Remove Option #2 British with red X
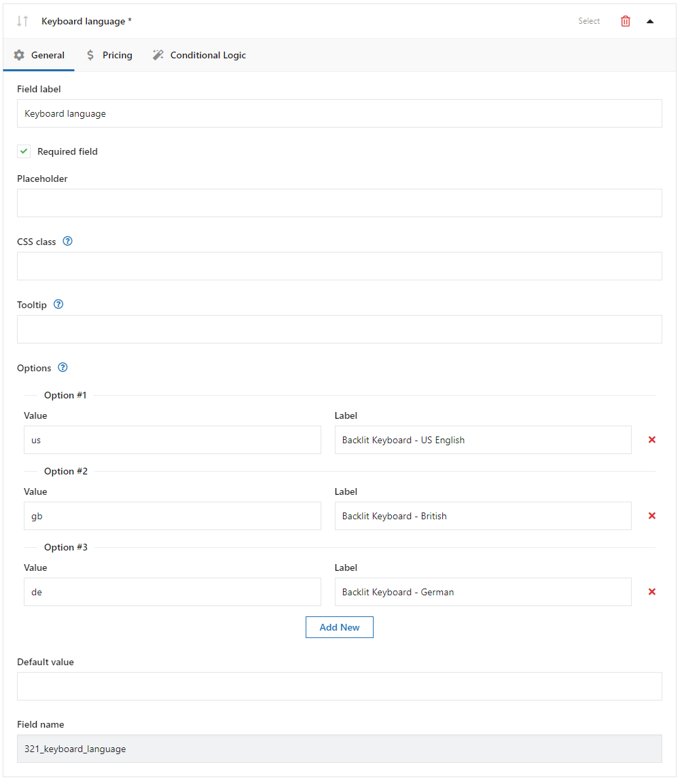 (651, 516)
